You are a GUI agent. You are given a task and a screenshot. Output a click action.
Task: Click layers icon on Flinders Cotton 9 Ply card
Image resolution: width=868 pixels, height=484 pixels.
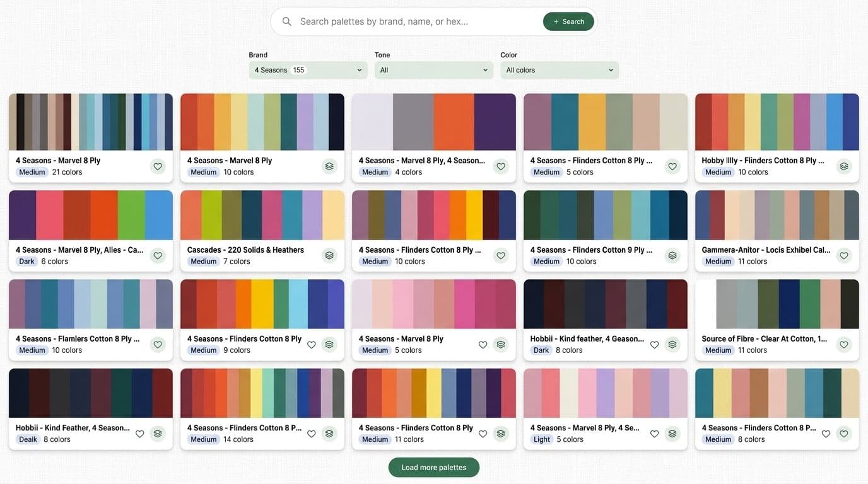point(672,255)
